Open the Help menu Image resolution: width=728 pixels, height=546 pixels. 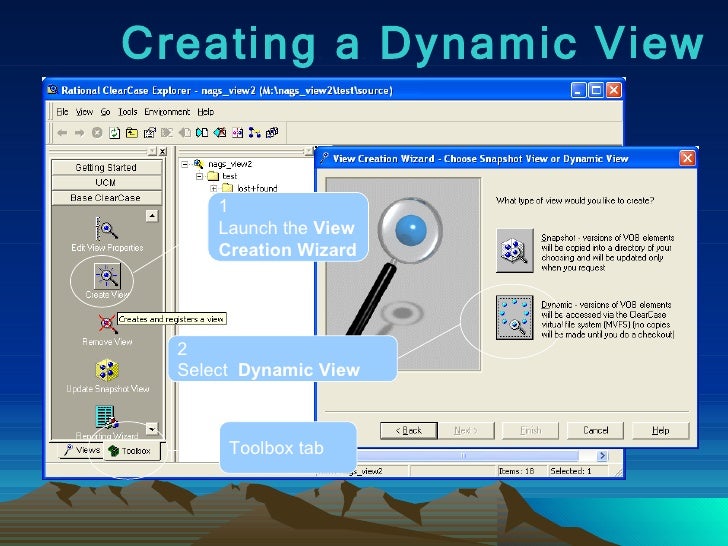click(205, 112)
